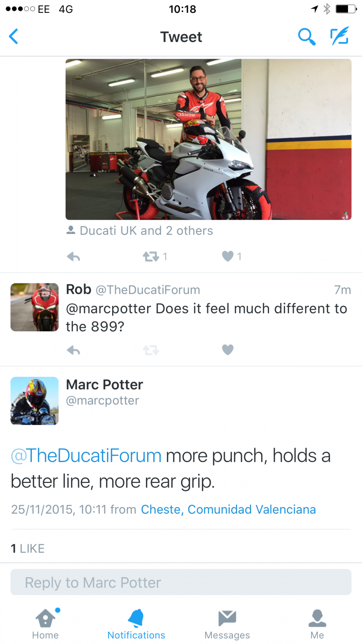The width and height of the screenshot is (362, 644).
Task: Reply to Rob's tweet about the 899
Action: [x=74, y=350]
